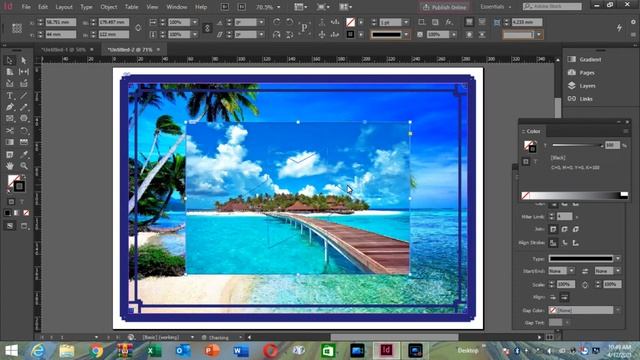Click the Content Placer tool
This screenshot has height=360, width=640.
[x=24, y=84]
